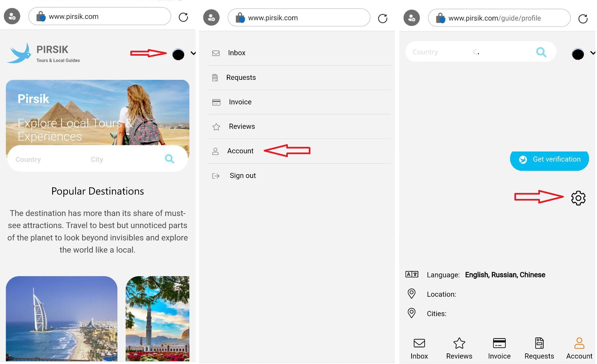Screen dimensions: 597x364
Task: Select Sign out from the account menu
Action: (x=243, y=175)
